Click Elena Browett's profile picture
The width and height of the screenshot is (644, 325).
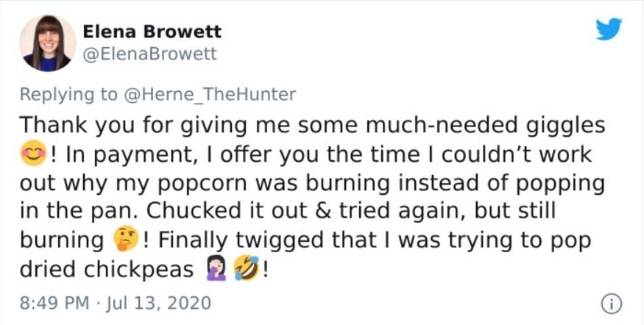(x=48, y=43)
